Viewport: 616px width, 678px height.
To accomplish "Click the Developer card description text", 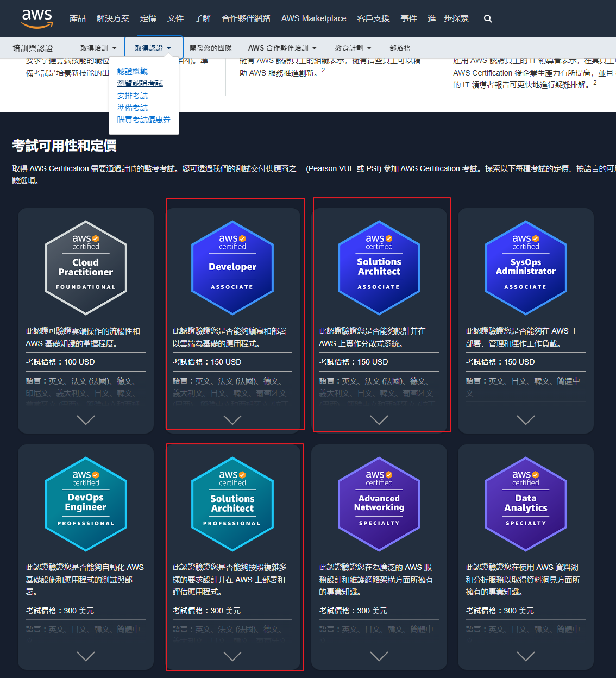I will 230,337.
